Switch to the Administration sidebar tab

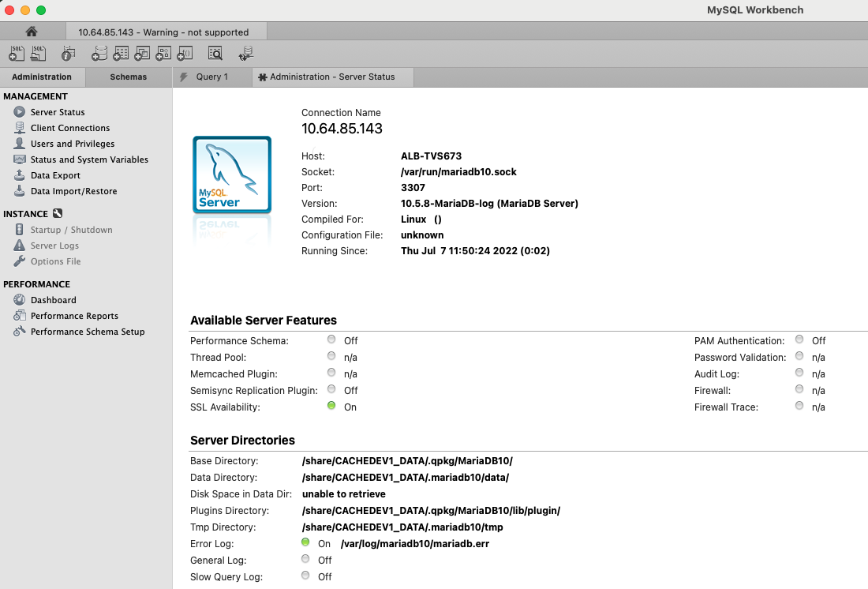point(42,77)
